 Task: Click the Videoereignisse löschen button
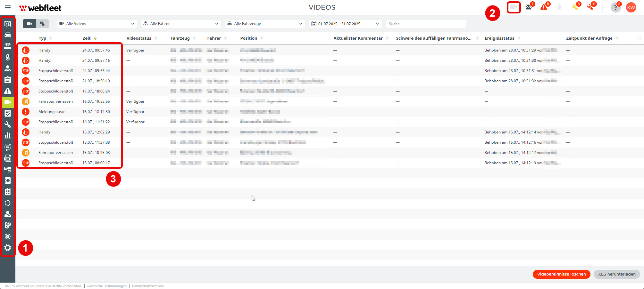click(561, 274)
